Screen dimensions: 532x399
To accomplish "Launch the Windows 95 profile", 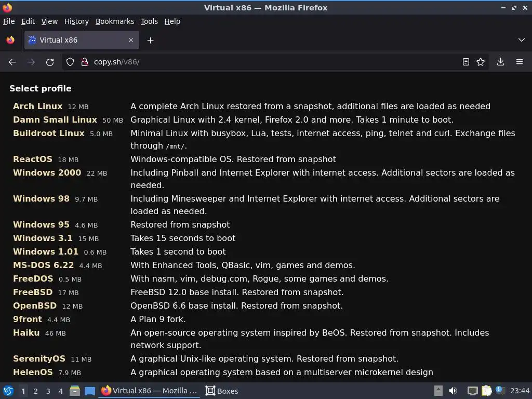I will (41, 224).
